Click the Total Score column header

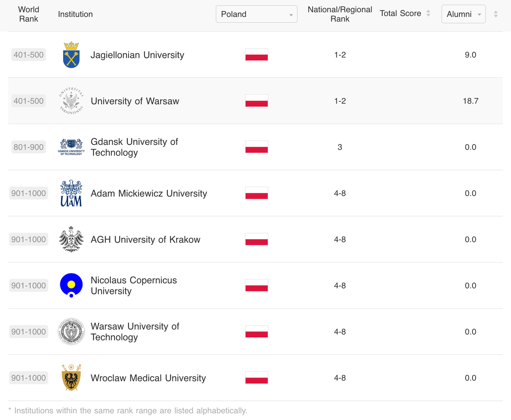(x=400, y=13)
